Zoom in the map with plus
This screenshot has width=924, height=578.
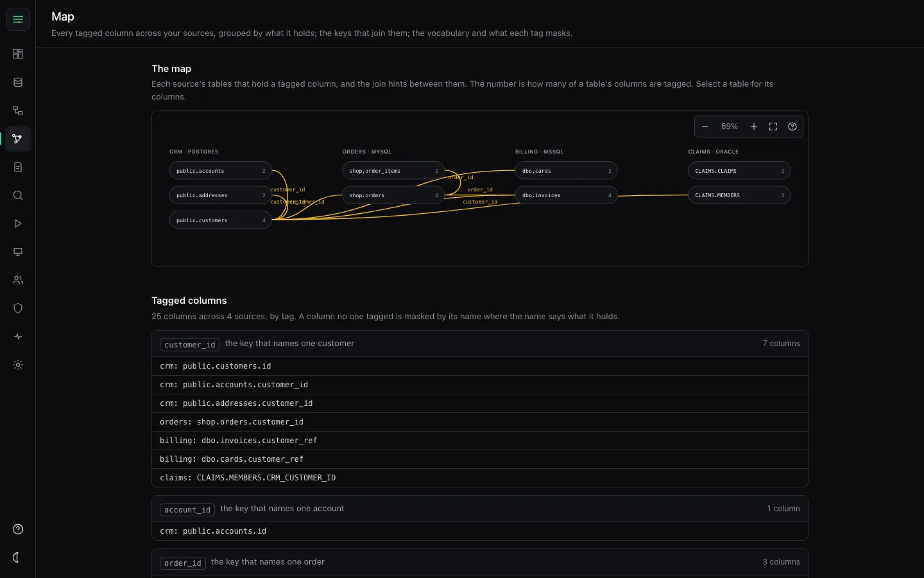tap(754, 127)
